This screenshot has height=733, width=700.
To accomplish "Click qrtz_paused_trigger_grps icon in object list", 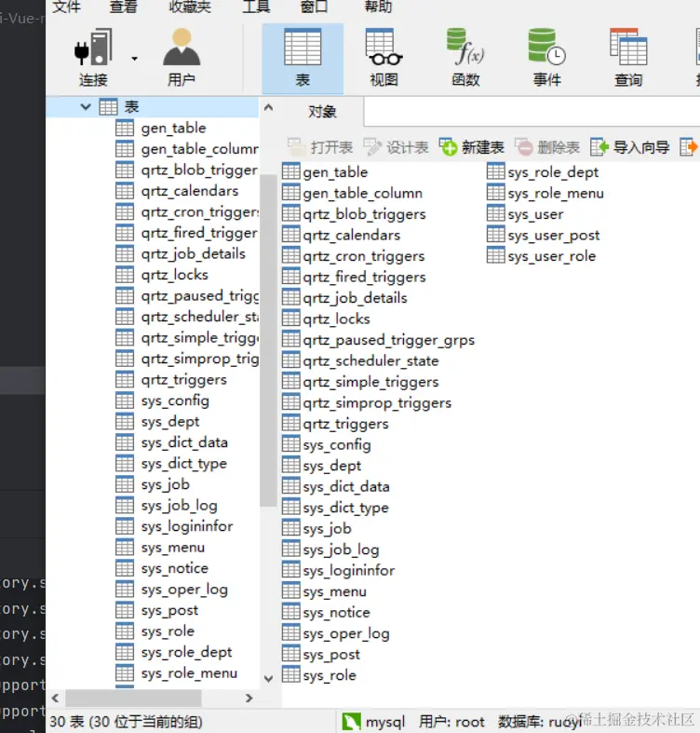I will point(291,339).
